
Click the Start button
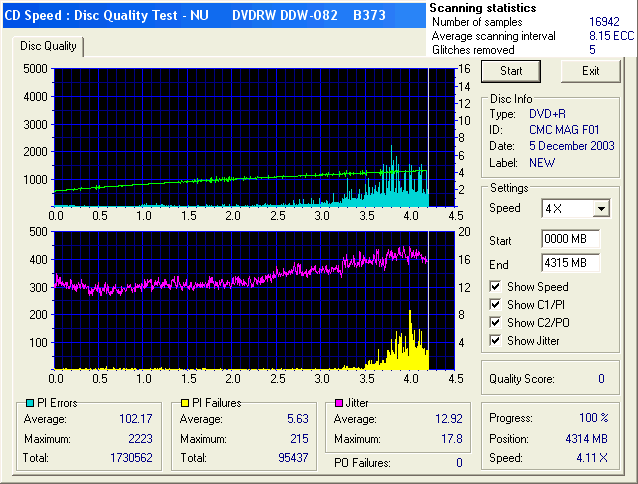[x=511, y=71]
